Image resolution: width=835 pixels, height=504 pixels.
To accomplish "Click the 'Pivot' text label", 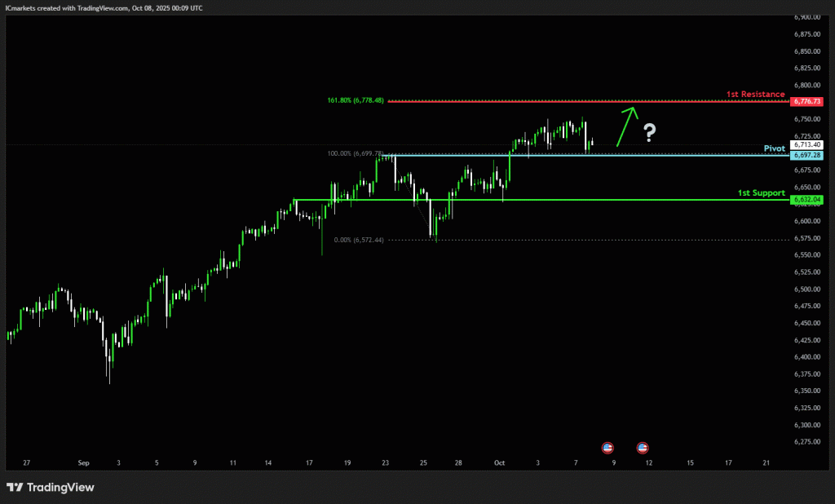I will pos(774,148).
